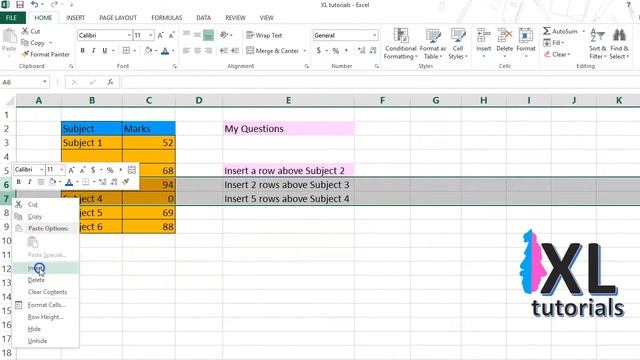
Task: Decrease font size in ribbon
Action: point(171,36)
